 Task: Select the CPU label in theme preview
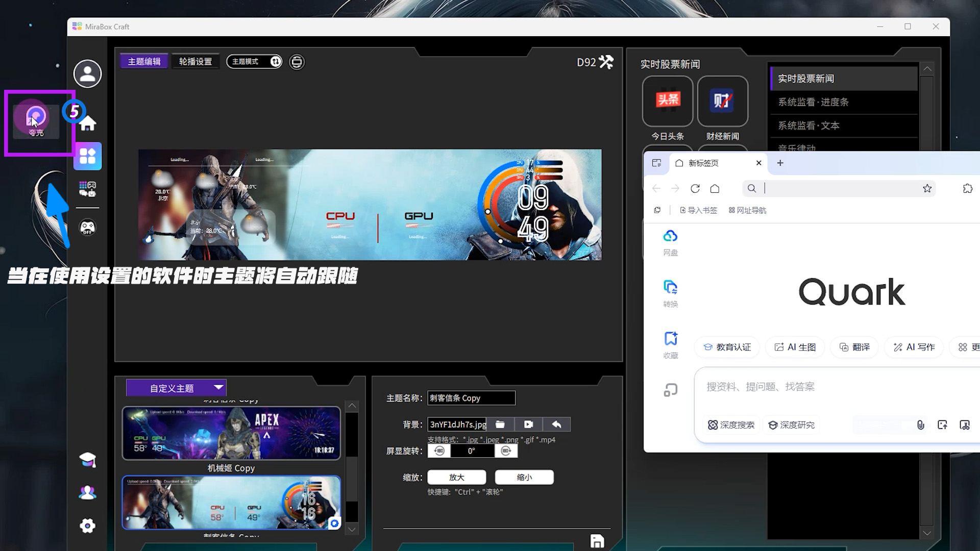[x=340, y=216]
